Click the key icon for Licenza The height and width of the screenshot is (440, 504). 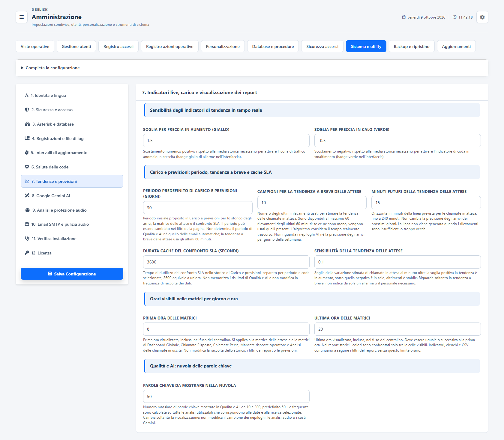click(x=27, y=253)
